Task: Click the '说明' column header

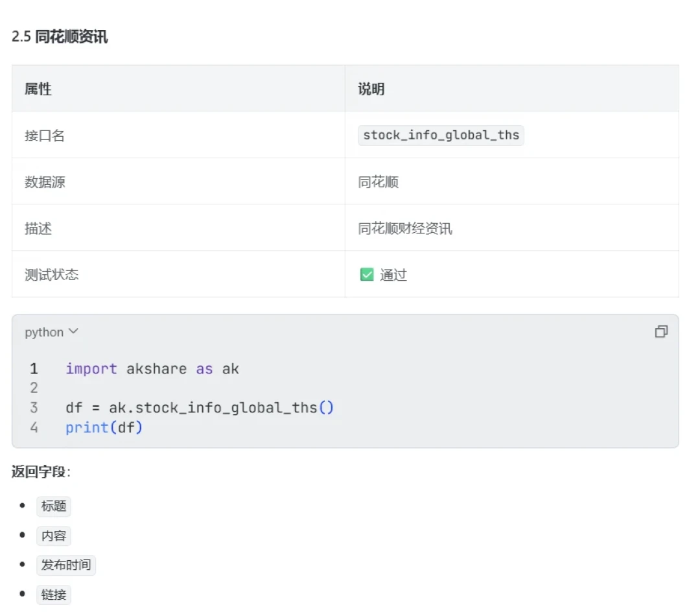Action: (371, 89)
